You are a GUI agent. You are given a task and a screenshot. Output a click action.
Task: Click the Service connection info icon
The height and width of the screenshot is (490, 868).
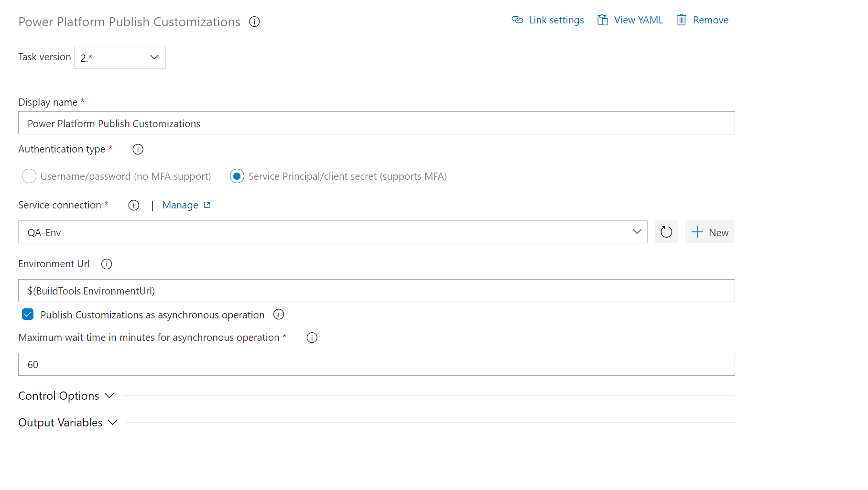point(133,205)
